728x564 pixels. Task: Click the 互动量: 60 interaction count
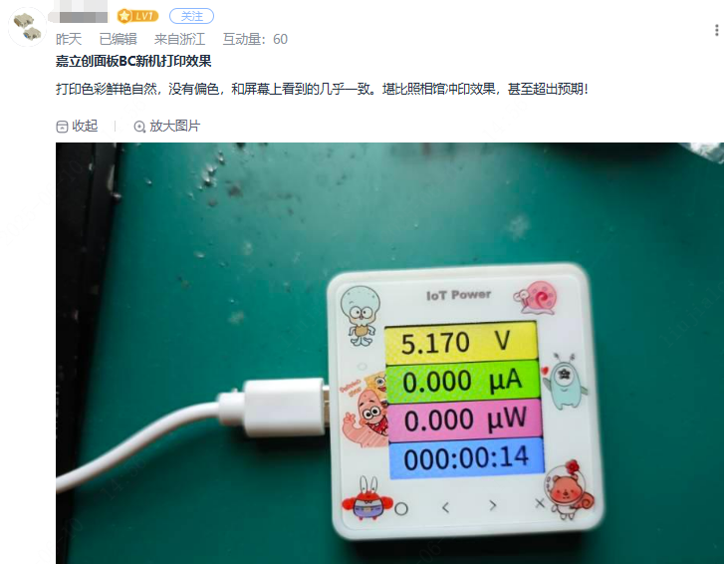255,39
